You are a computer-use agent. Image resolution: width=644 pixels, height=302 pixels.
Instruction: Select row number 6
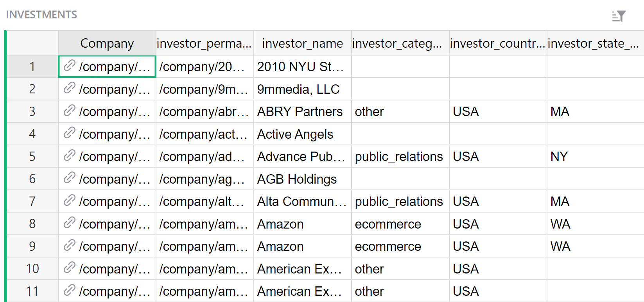pos(32,179)
